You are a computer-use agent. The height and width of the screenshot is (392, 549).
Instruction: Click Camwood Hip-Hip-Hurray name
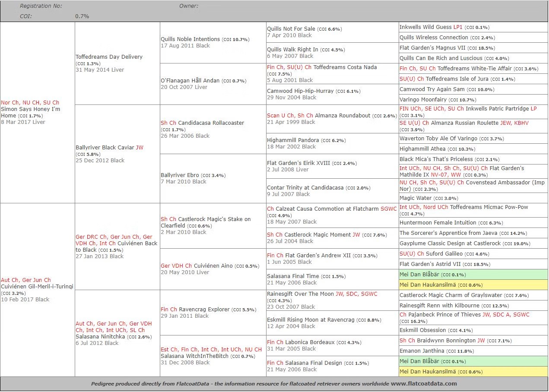[300, 91]
